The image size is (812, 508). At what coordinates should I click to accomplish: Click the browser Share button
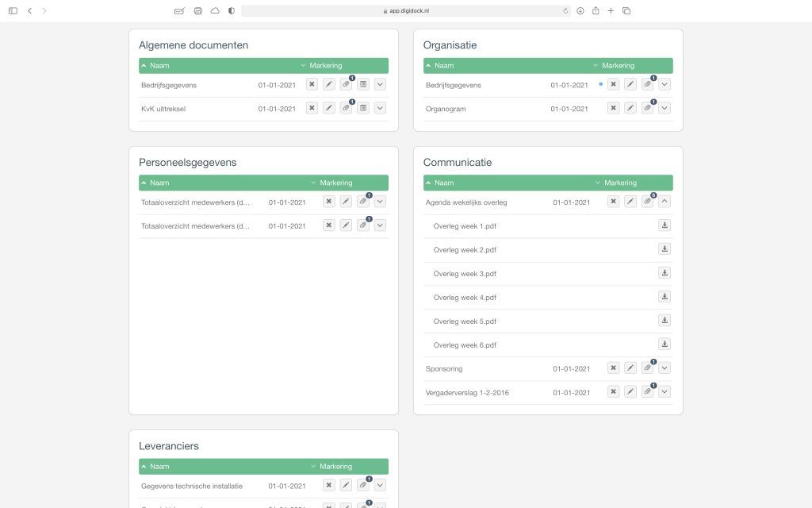(x=596, y=11)
